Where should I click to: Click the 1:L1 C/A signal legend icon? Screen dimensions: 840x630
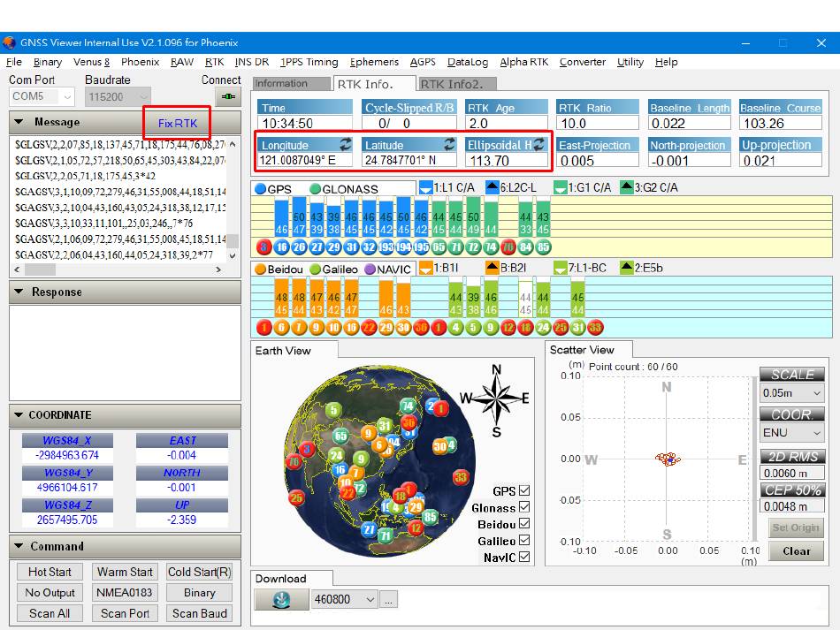pyautogui.click(x=425, y=187)
